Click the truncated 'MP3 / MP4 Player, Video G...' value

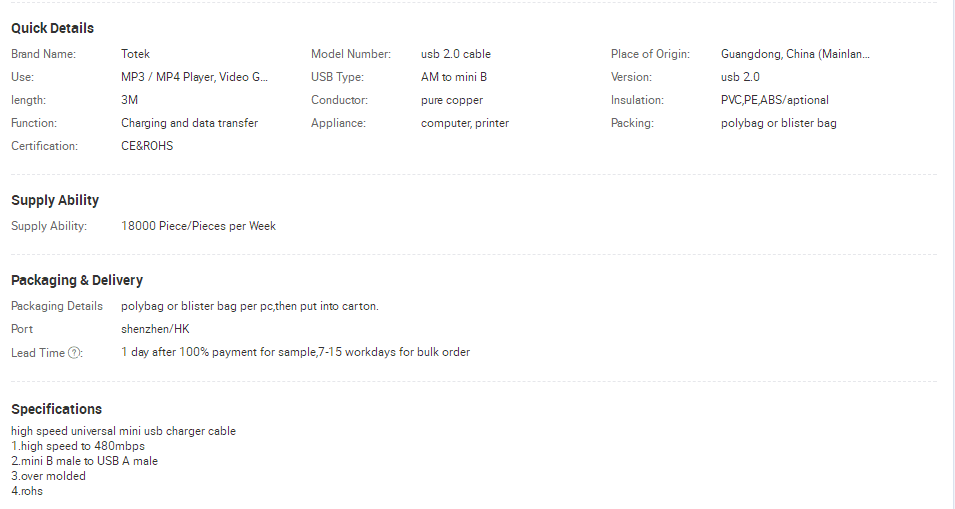(194, 77)
